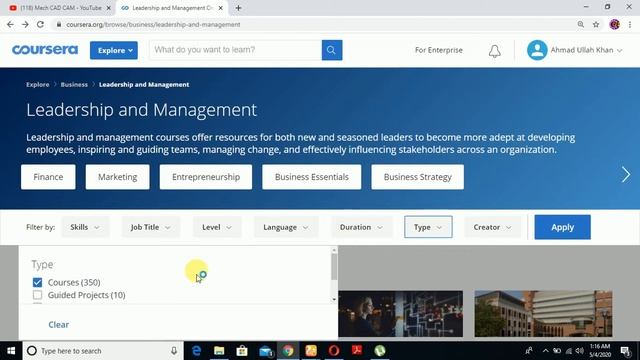This screenshot has height=360, width=640.
Task: Open the Creator filter dropdown
Action: pyautogui.click(x=492, y=227)
